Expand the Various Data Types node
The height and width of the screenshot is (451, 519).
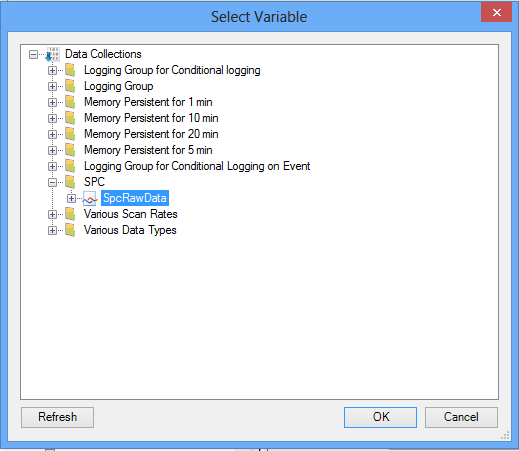coord(52,230)
